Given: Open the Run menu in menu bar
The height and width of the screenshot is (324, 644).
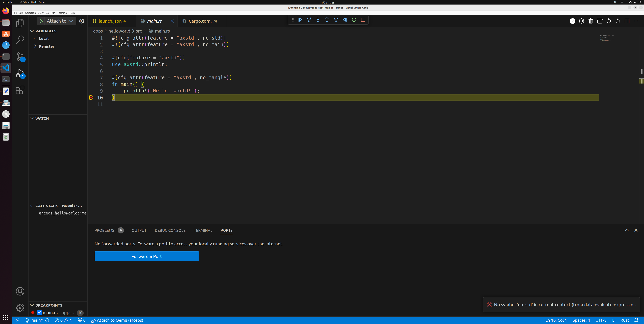Looking at the screenshot, I should (53, 13).
